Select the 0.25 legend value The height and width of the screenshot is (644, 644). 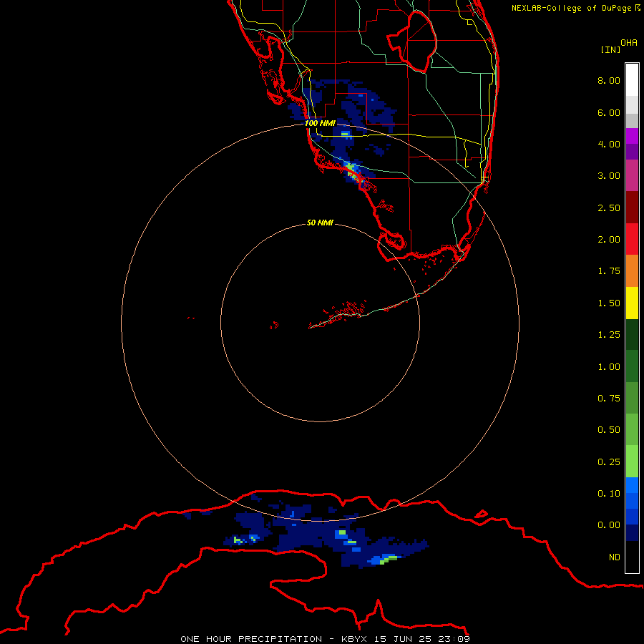pyautogui.click(x=609, y=462)
